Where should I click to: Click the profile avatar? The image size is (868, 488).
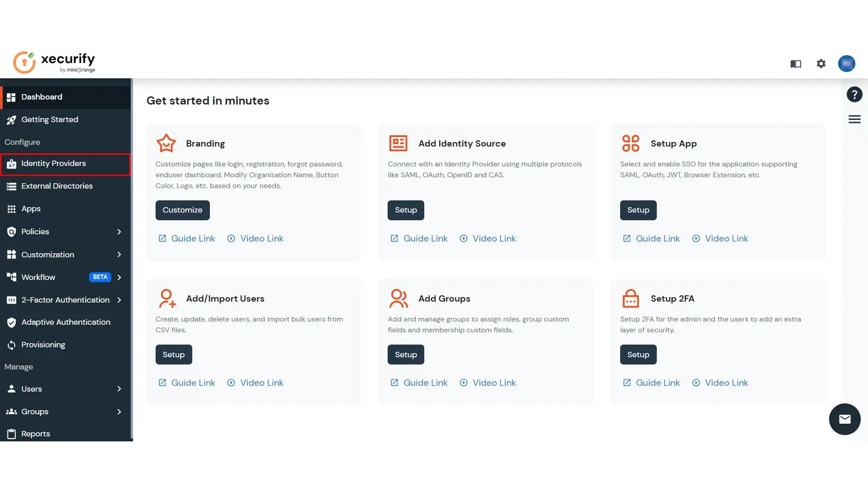pos(846,63)
